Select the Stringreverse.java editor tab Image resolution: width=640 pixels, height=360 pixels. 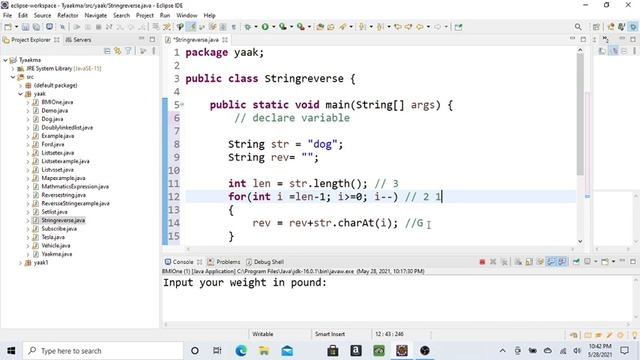196,40
